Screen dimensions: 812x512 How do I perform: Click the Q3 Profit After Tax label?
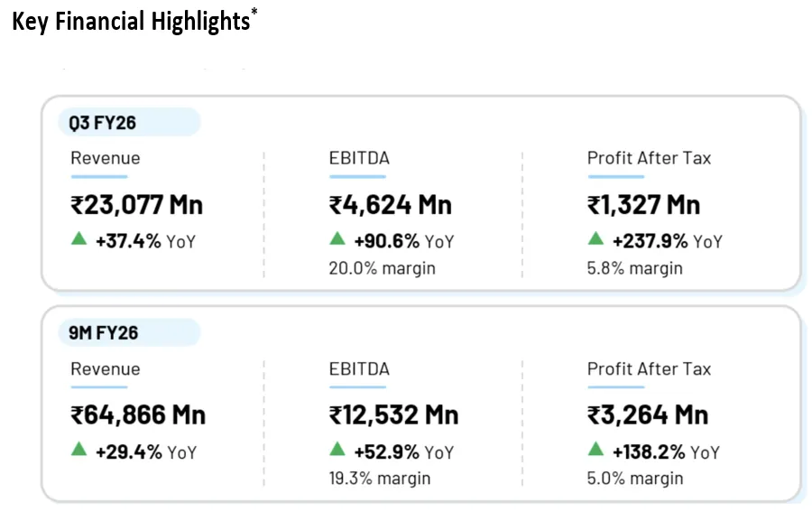click(x=650, y=158)
